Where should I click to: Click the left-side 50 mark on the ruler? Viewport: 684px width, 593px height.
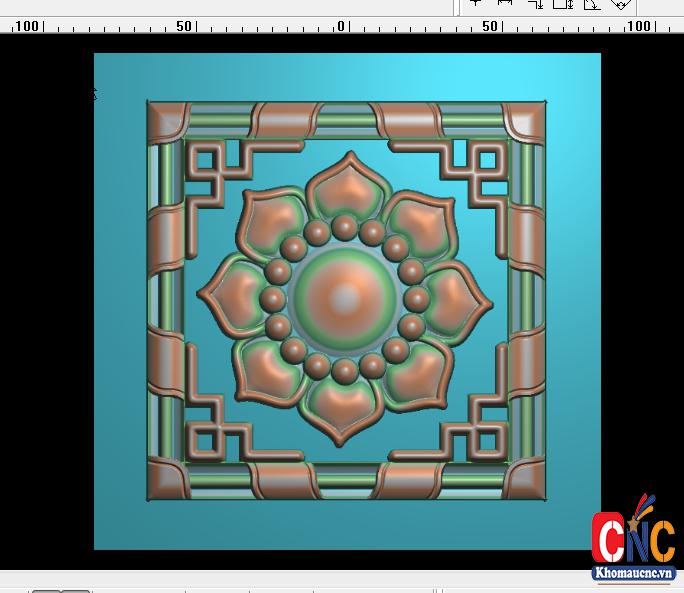tap(184, 26)
